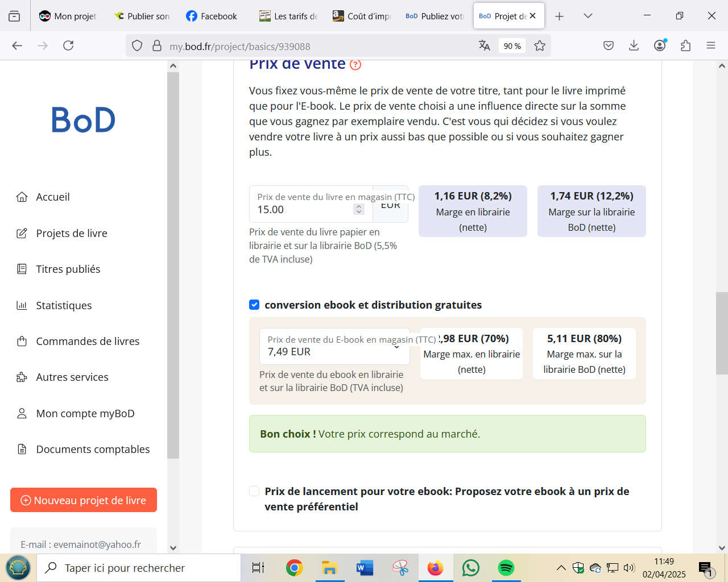Screen dimensions: 728x582
Task: Adjust book price using the stepper arrows
Action: (359, 209)
